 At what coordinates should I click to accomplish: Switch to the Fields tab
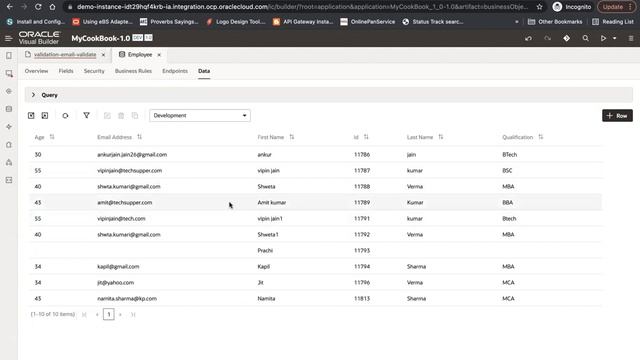tap(66, 71)
